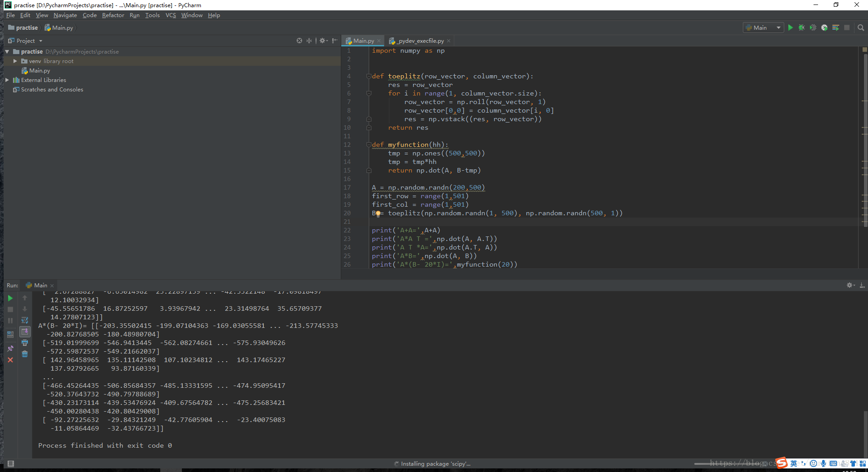Open the View menu

(x=42, y=15)
